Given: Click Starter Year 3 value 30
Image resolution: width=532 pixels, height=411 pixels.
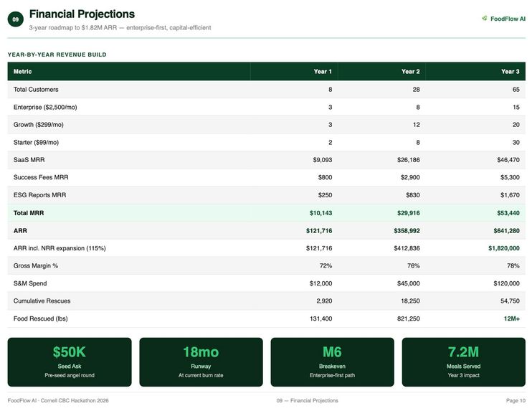Looking at the screenshot, I should pyautogui.click(x=516, y=143).
